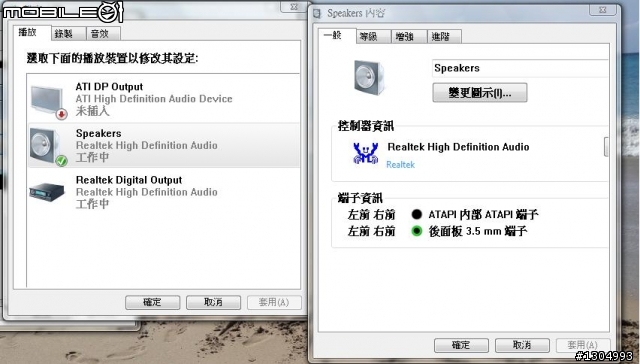Click the 'Speakers' name in playback list
Screen dimensions: 640x364
point(99,133)
